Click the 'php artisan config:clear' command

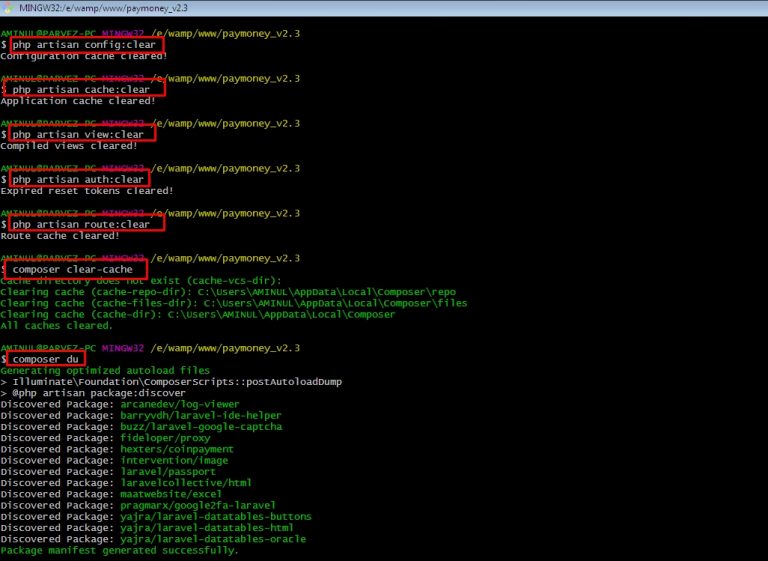tap(86, 45)
